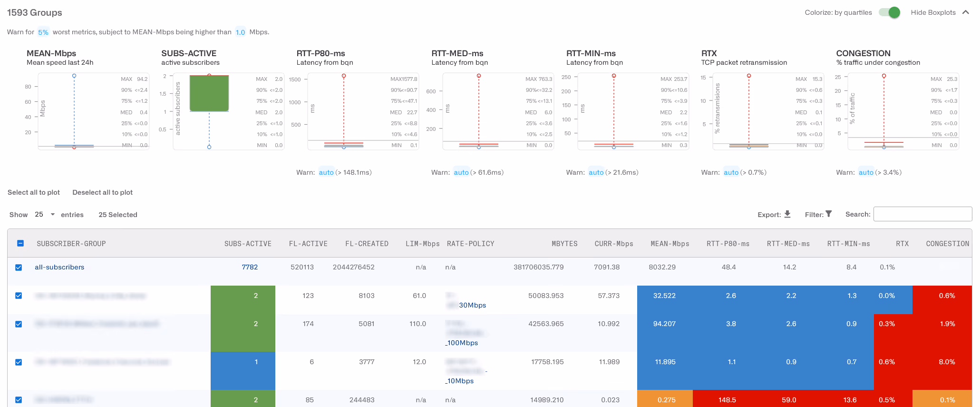Sort by RTT-MIN-ms column header

coord(849,244)
